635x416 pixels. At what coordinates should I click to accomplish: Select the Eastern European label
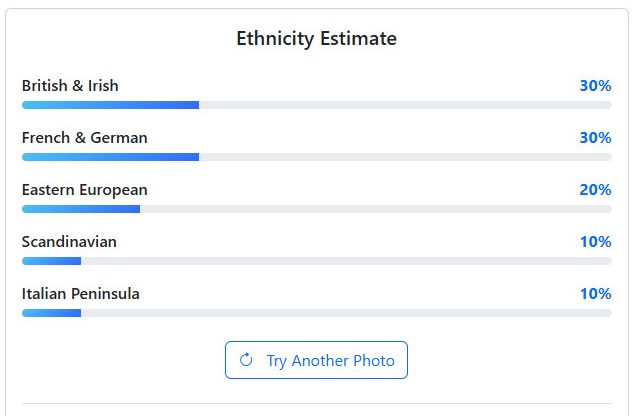point(85,190)
